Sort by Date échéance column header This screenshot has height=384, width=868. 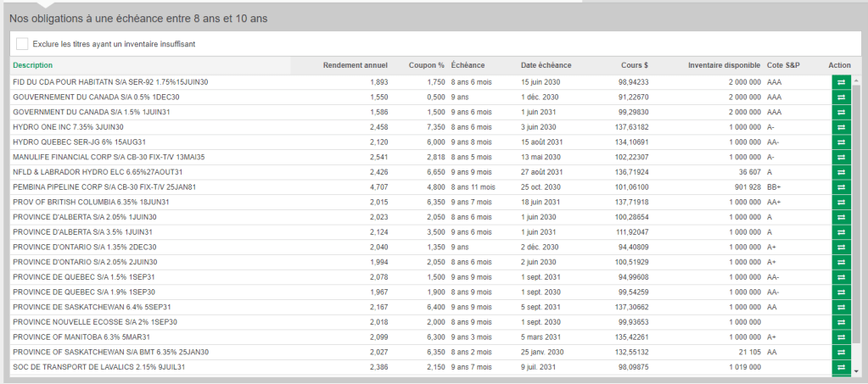pos(546,65)
